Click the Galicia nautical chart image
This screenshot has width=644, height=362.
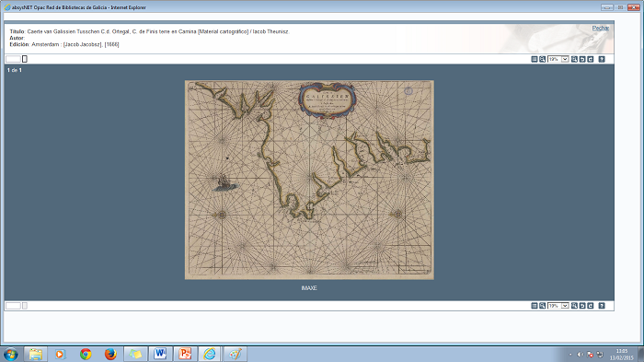tap(309, 180)
